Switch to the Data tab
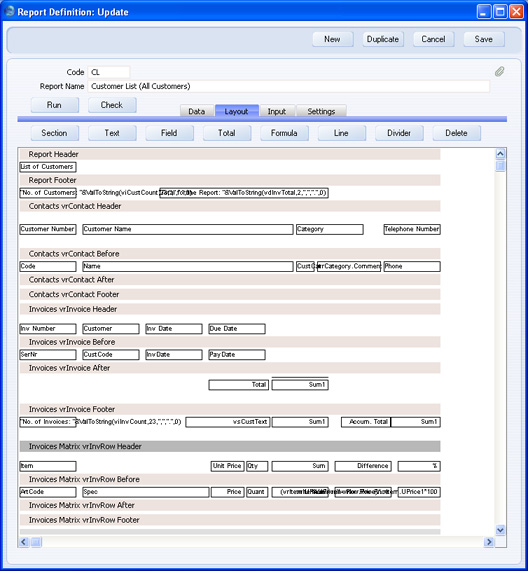The width and height of the screenshot is (528, 571). [197, 111]
